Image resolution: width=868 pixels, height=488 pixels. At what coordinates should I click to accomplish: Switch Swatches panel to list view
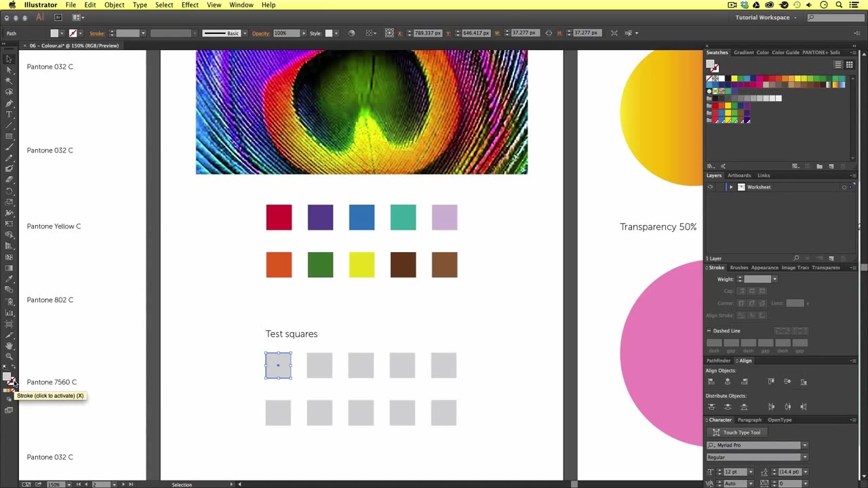point(838,65)
